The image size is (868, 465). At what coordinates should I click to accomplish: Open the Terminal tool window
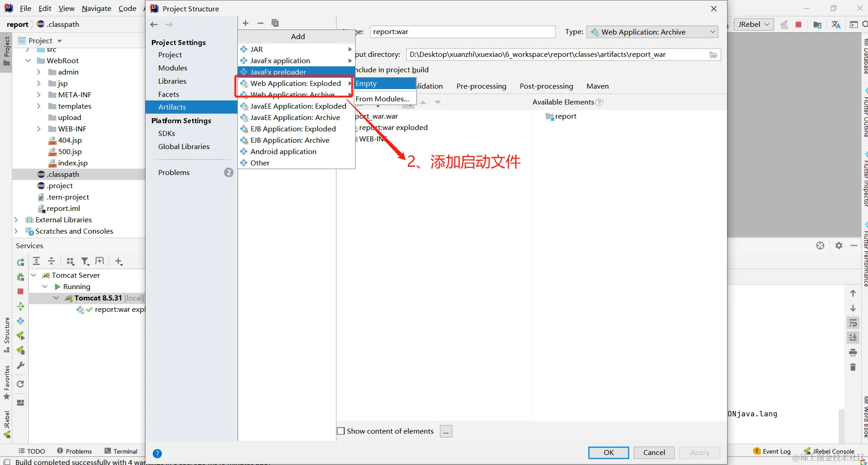(x=121, y=451)
